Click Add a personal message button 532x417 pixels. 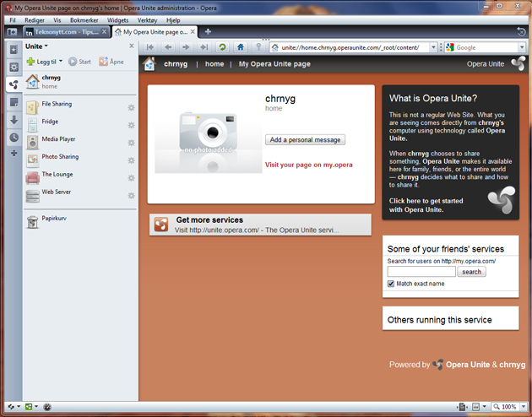pos(305,139)
